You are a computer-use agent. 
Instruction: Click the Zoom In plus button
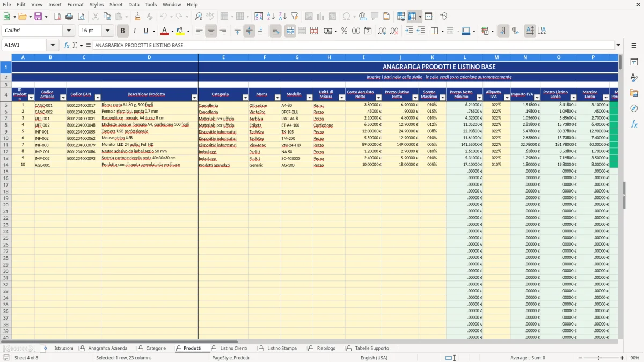click(622, 358)
